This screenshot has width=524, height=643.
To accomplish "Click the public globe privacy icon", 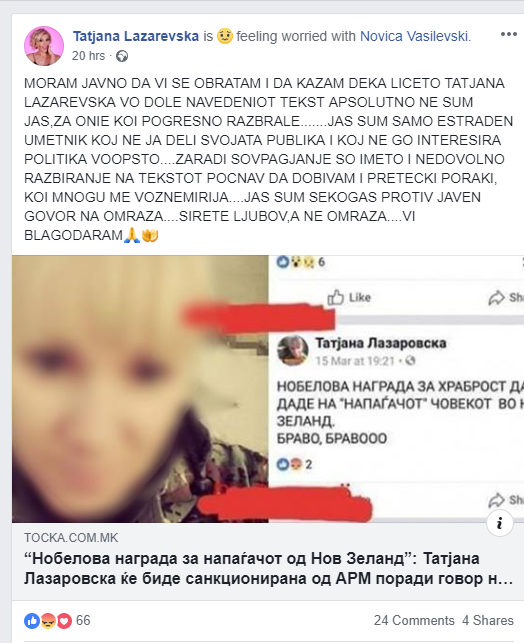I will click(x=122, y=56).
